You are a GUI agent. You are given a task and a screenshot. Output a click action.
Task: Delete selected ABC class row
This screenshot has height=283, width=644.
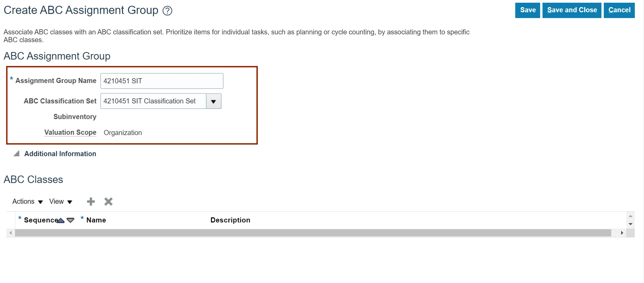pyautogui.click(x=108, y=202)
